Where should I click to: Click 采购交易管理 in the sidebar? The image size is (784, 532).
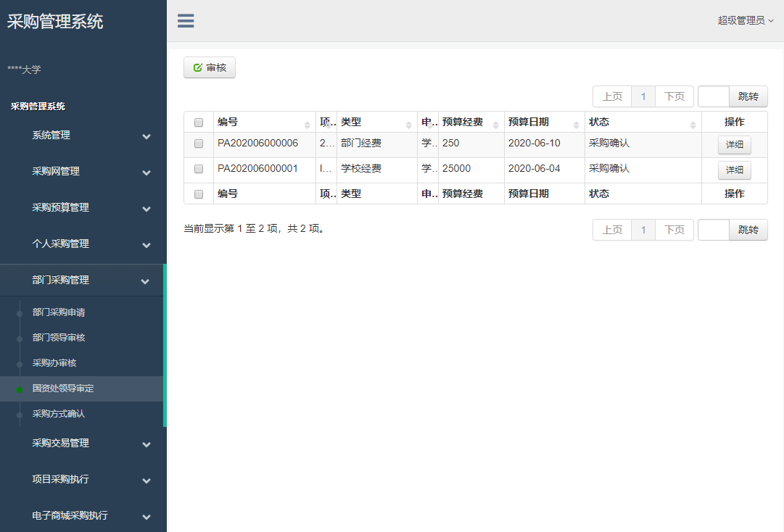pyautogui.click(x=60, y=443)
